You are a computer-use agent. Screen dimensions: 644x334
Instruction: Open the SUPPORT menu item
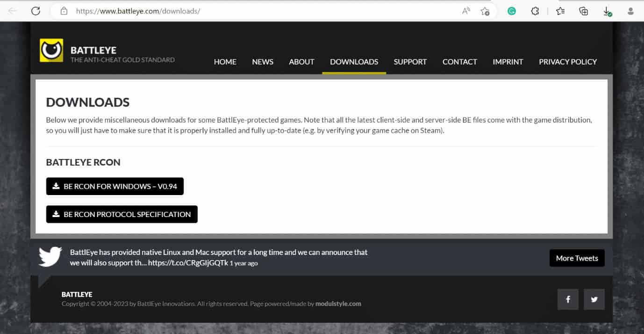(x=410, y=61)
